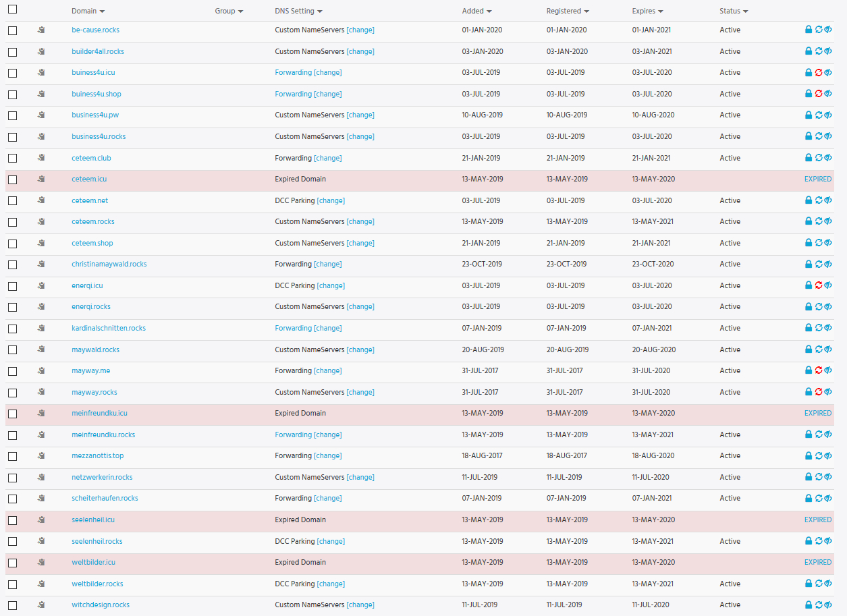
Task: Click the red auto-renew icon for buiness4u.icu
Action: (x=818, y=73)
